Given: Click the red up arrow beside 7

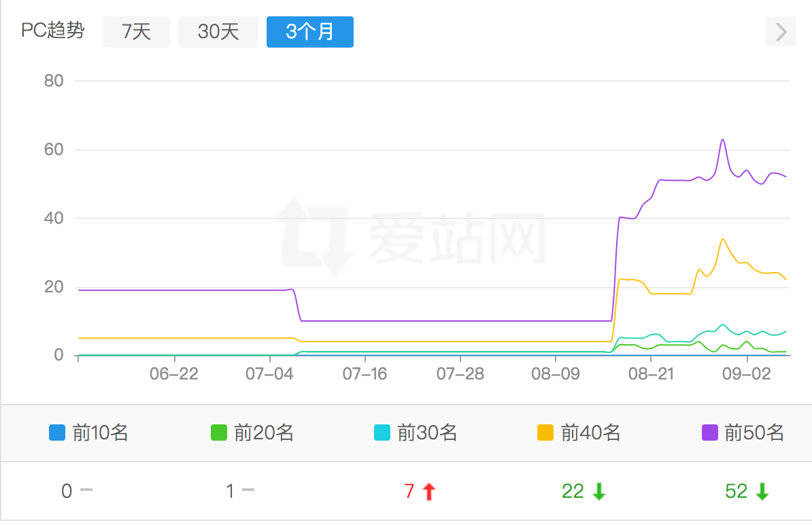Looking at the screenshot, I should 429,492.
